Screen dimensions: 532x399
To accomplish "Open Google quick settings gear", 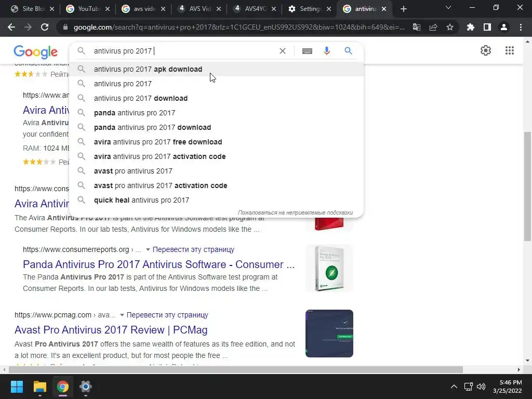I will (x=486, y=50).
